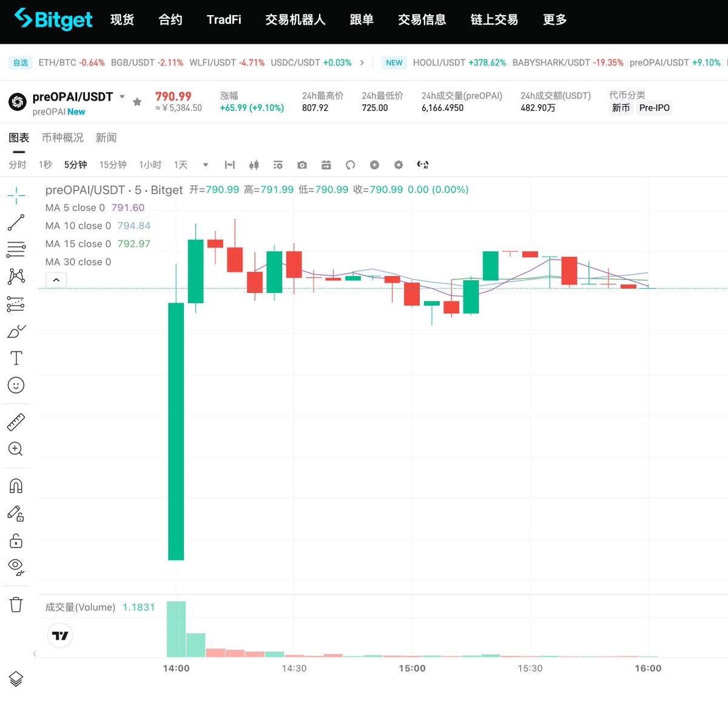Screen dimensions: 728x704
Task: Select the 1天 timeframe
Action: [181, 165]
